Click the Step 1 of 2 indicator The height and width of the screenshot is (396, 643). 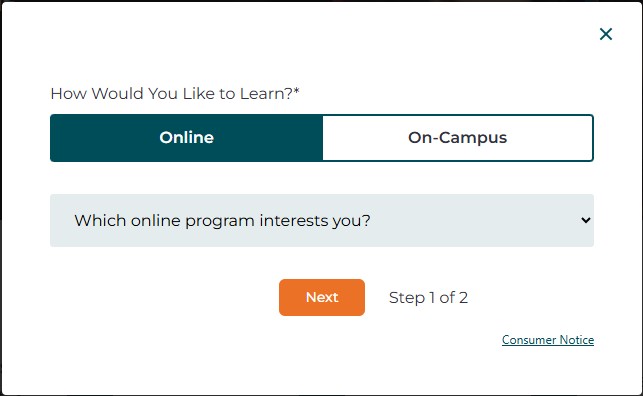pyautogui.click(x=428, y=298)
